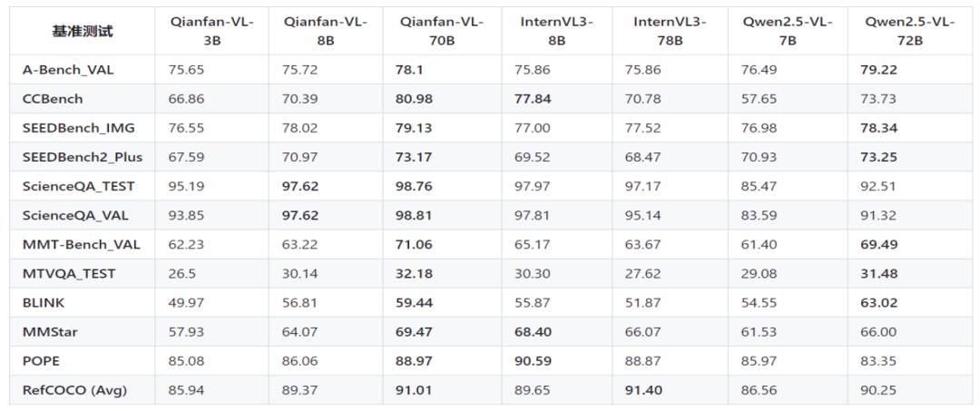Viewport: 980px width, 411px height.
Task: Select the Qianfan-VL-8B column header
Action: 325,31
